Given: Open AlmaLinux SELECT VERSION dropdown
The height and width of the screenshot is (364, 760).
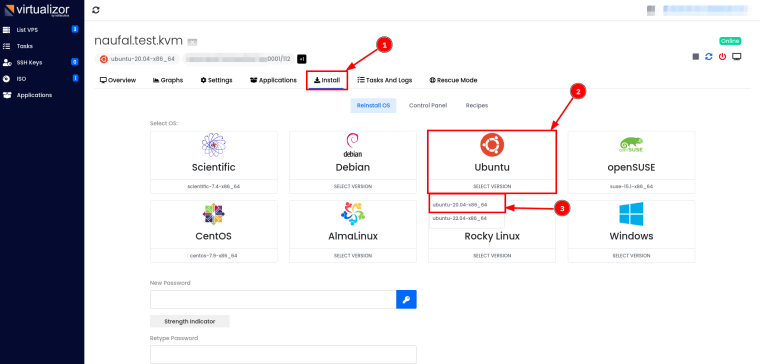Looking at the screenshot, I should pyautogui.click(x=352, y=255).
